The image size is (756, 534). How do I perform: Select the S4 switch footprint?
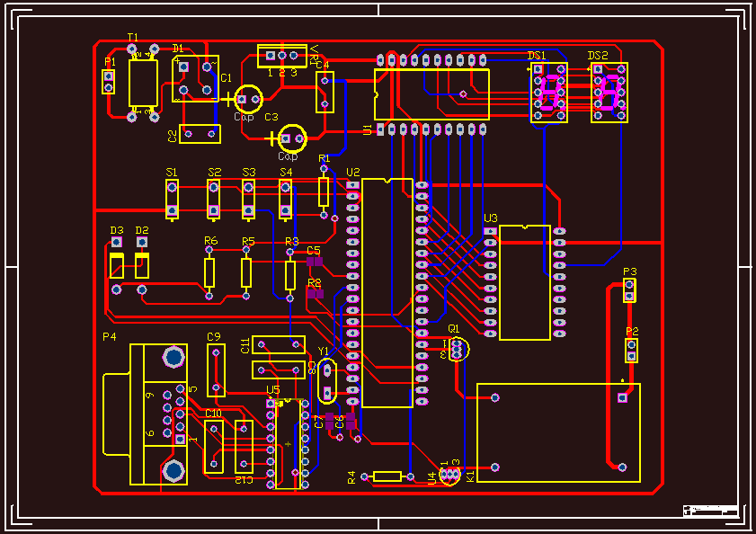point(286,200)
